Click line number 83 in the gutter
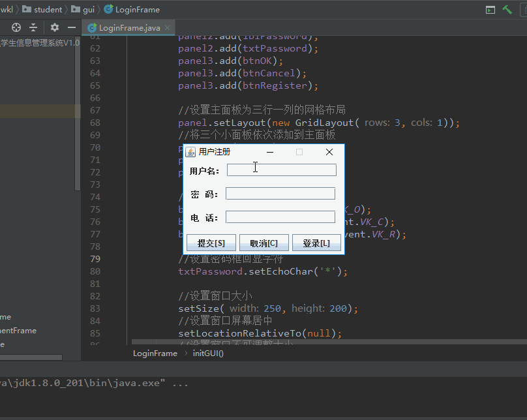 (95, 308)
